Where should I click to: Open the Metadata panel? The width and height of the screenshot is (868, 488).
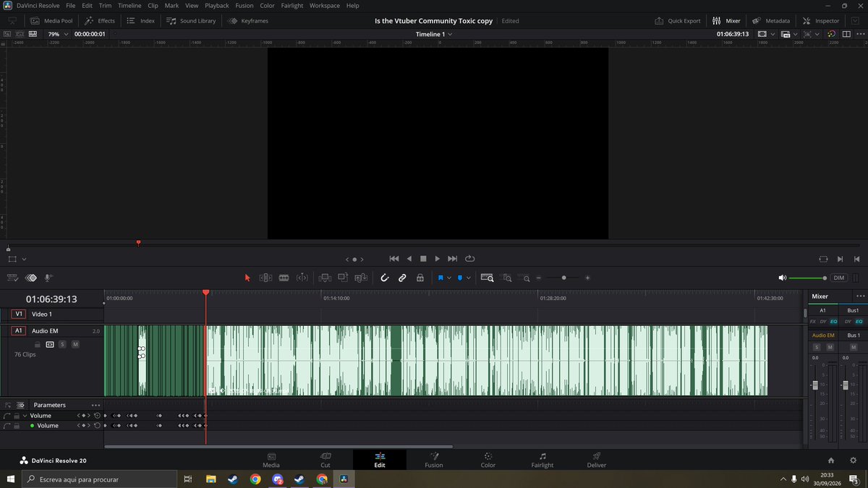771,20
